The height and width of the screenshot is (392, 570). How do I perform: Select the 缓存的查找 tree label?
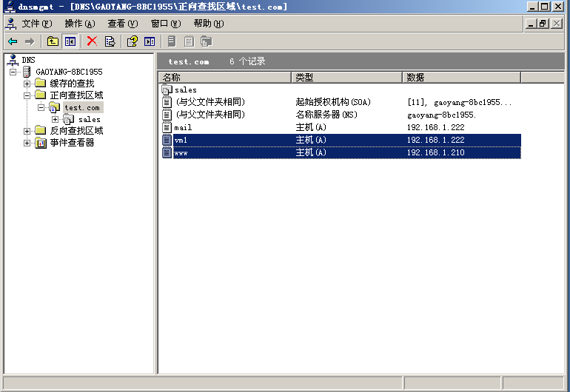(72, 84)
